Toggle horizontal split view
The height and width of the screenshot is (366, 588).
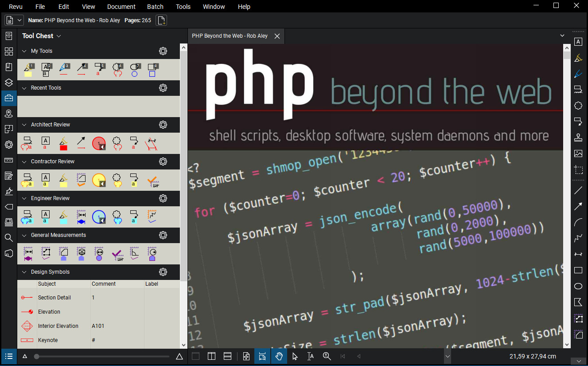pyautogui.click(x=227, y=356)
